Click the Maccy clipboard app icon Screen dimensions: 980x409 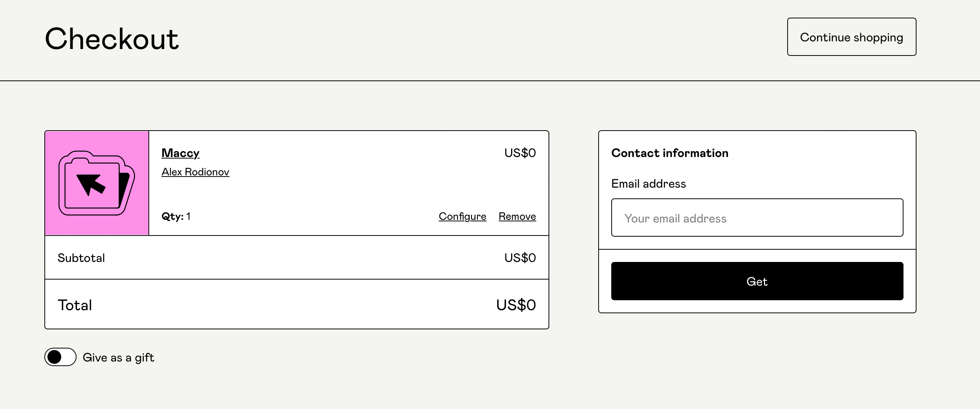pyautogui.click(x=97, y=183)
